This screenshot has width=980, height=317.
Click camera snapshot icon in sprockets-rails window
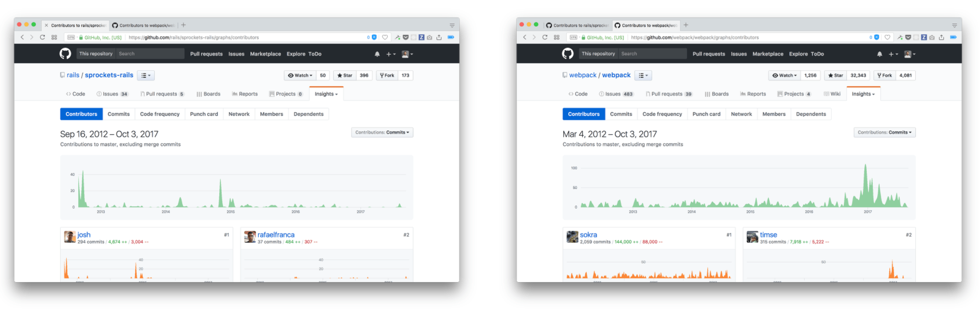click(430, 37)
